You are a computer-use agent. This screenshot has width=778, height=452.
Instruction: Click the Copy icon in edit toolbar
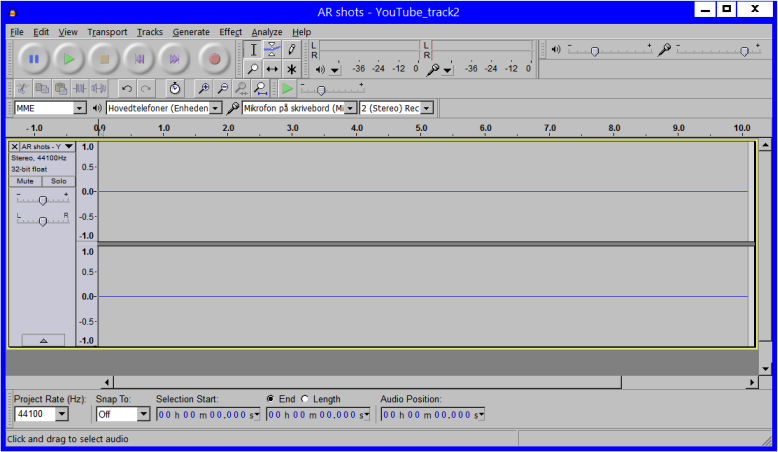[42, 89]
